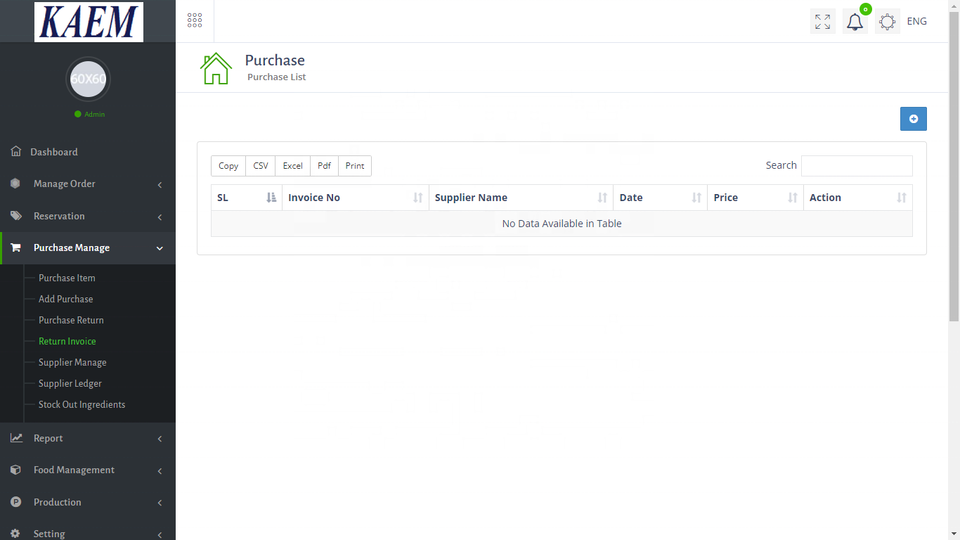Image resolution: width=960 pixels, height=540 pixels.
Task: Expand Reservation chevron
Action: [160, 217]
